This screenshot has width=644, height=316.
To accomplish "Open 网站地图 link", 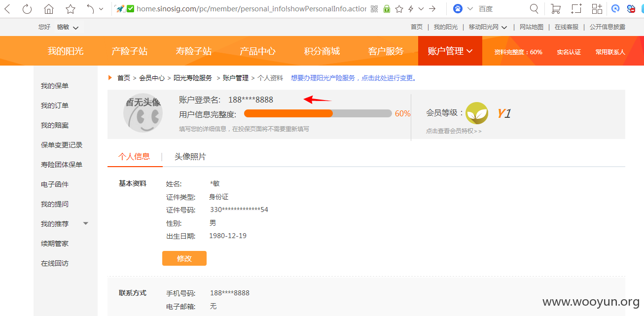I will point(532,27).
